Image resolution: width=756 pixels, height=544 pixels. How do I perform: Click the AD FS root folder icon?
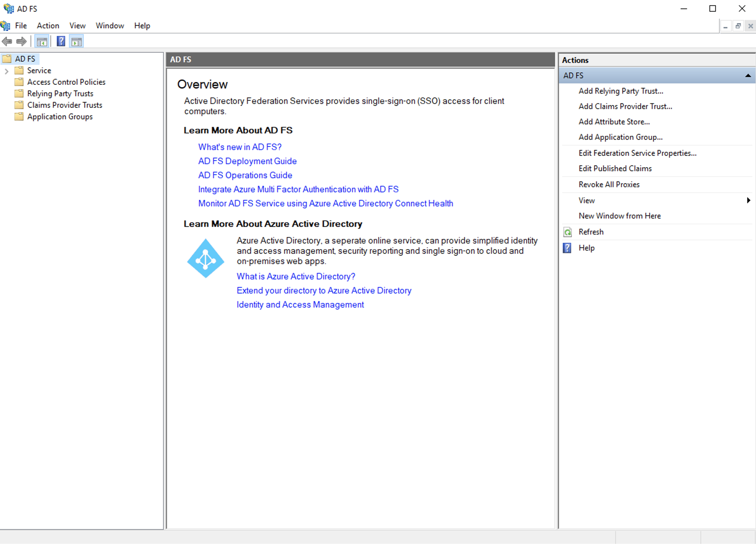[7, 59]
